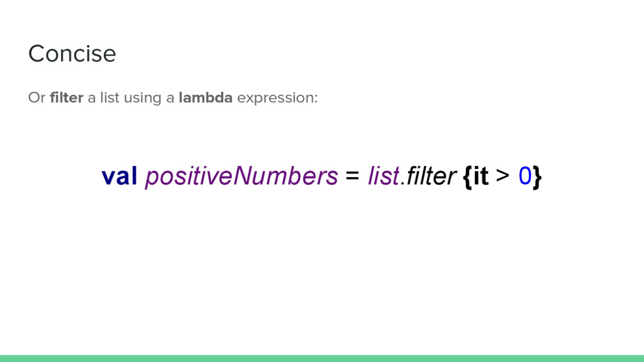Click the word "expression:" in subtitle

277,99
